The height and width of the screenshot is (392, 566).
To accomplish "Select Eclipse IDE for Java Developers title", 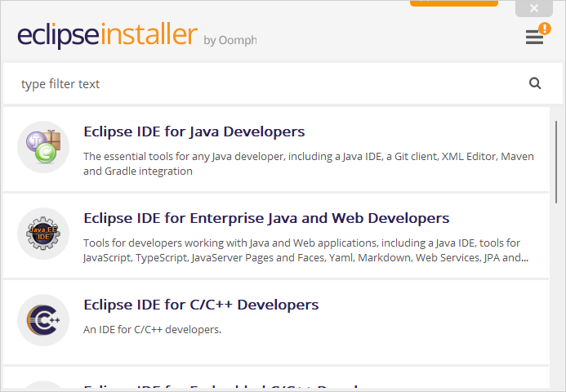I will 194,131.
